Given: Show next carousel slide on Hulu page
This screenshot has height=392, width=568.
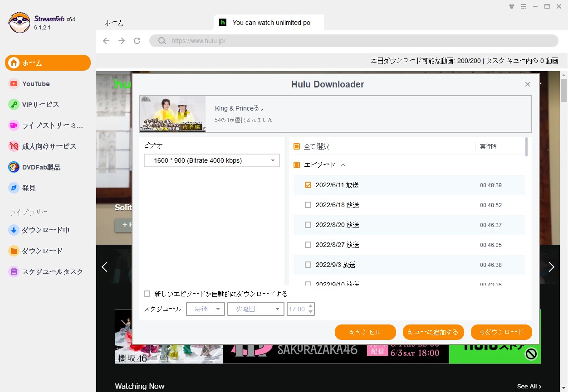Looking at the screenshot, I should [x=552, y=267].
